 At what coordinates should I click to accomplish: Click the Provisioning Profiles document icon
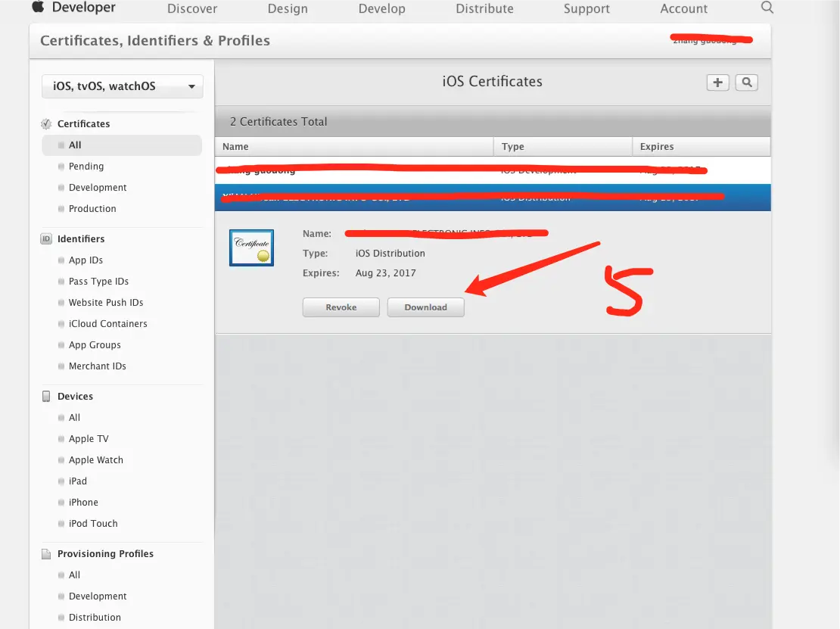46,553
